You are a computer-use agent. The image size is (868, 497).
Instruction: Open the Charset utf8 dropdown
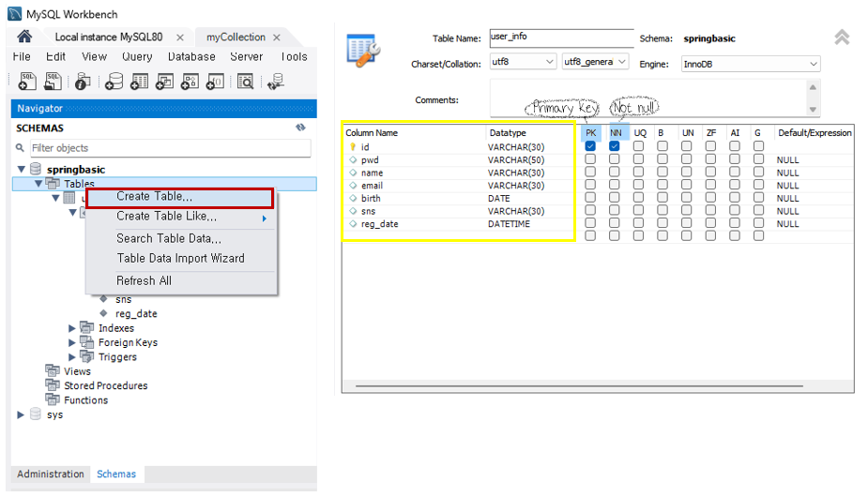(x=523, y=62)
